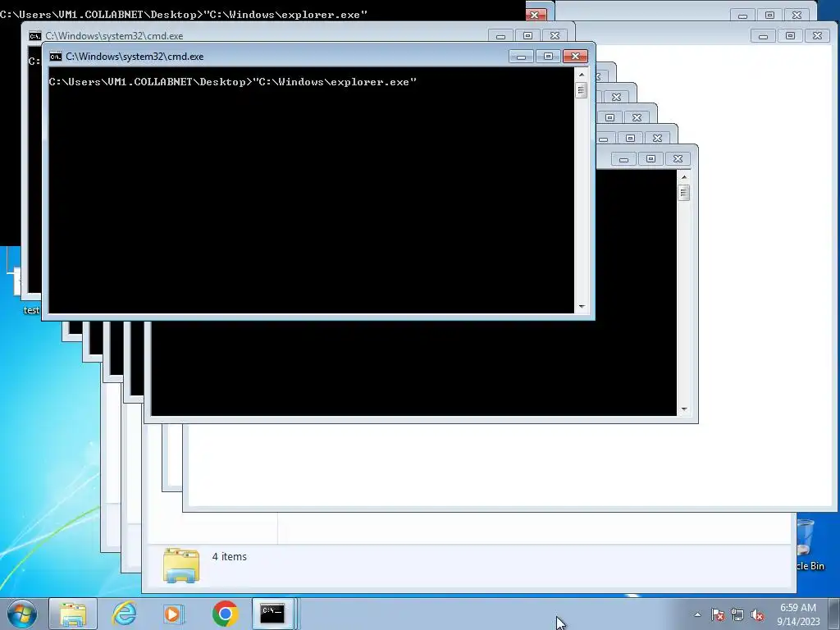Select the cmd.exe taskbar button

tap(272, 614)
